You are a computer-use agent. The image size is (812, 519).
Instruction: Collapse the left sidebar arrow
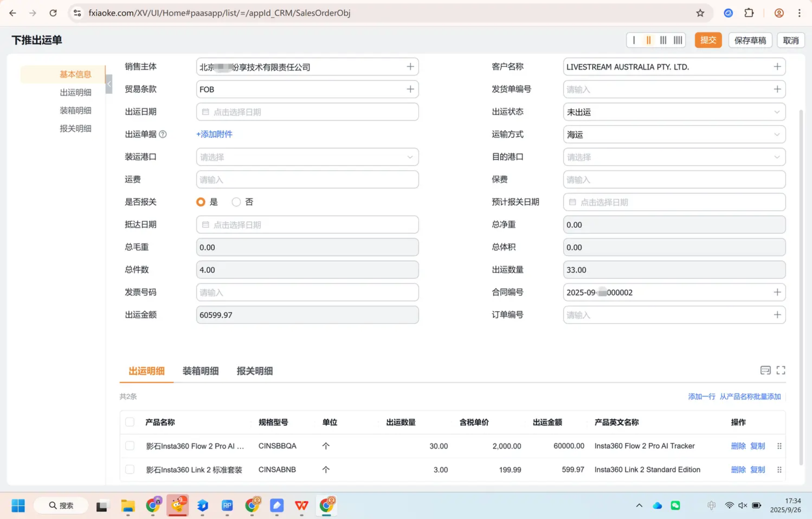click(x=109, y=84)
